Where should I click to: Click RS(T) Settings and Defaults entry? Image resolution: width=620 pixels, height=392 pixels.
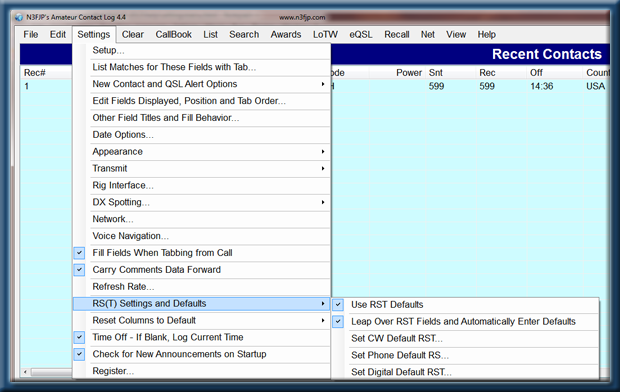coord(202,304)
